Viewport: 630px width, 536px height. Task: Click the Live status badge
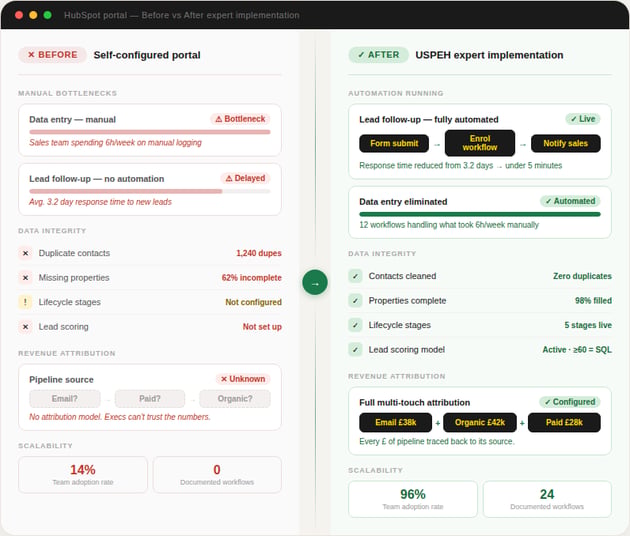[583, 119]
